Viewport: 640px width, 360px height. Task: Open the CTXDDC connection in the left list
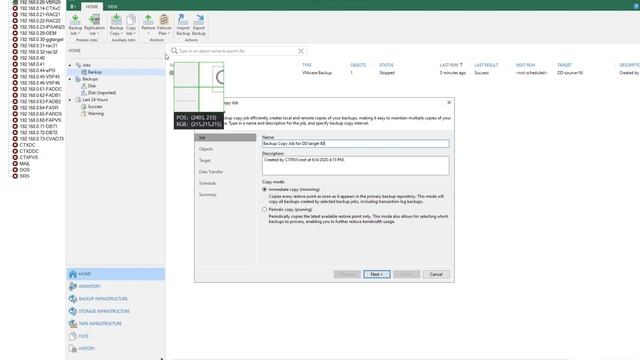pos(29,151)
